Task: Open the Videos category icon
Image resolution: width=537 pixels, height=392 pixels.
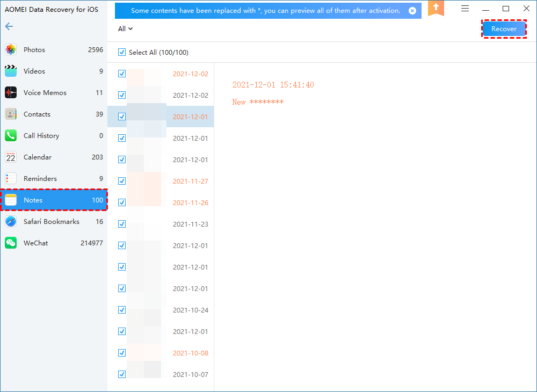Action: tap(11, 71)
